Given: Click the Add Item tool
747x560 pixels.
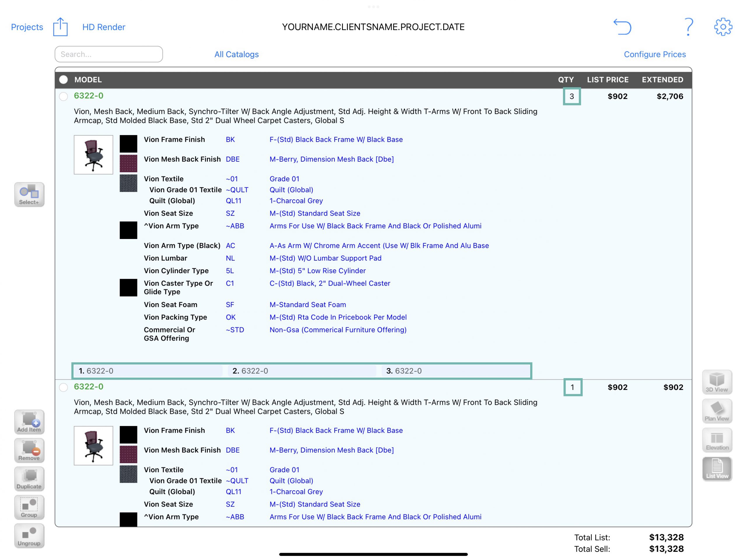Looking at the screenshot, I should [x=29, y=422].
